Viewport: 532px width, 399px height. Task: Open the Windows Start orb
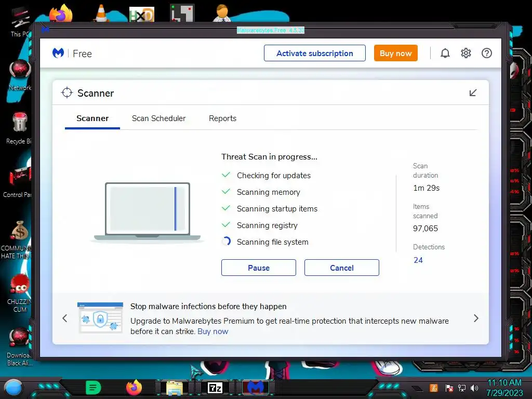[14, 388]
